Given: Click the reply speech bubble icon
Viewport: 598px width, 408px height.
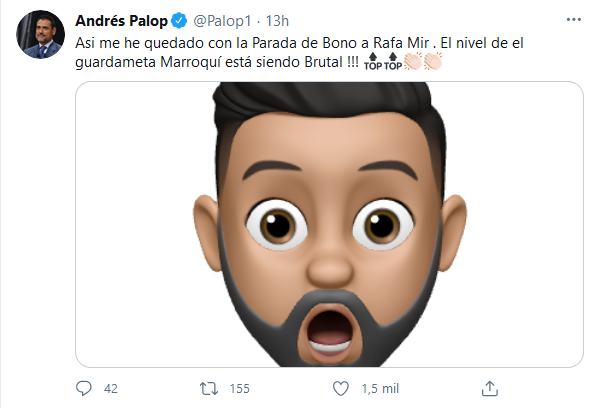Looking at the screenshot, I should [84, 389].
